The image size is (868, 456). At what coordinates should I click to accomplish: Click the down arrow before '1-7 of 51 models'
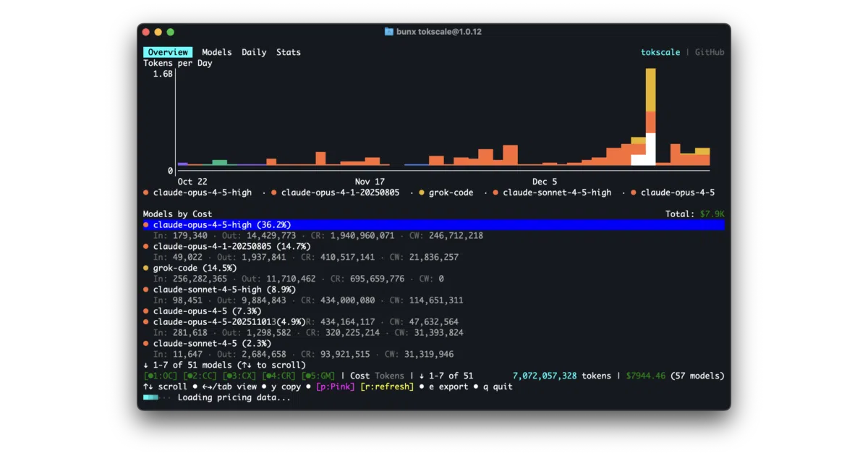coord(145,365)
